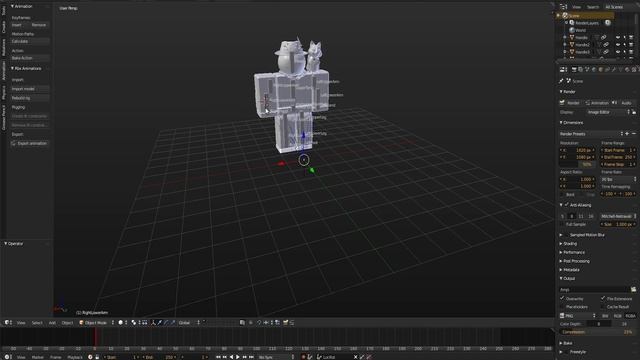Select translate manipulator arrow icon

pos(160,322)
